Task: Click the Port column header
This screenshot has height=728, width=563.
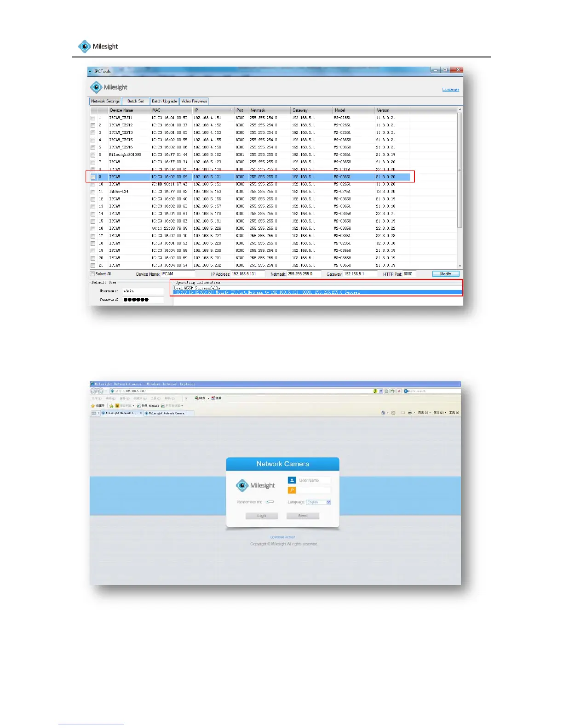Action: pos(241,110)
